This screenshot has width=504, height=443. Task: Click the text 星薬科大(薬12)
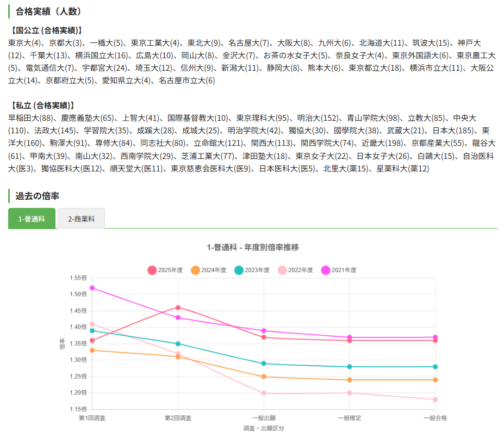pos(403,169)
